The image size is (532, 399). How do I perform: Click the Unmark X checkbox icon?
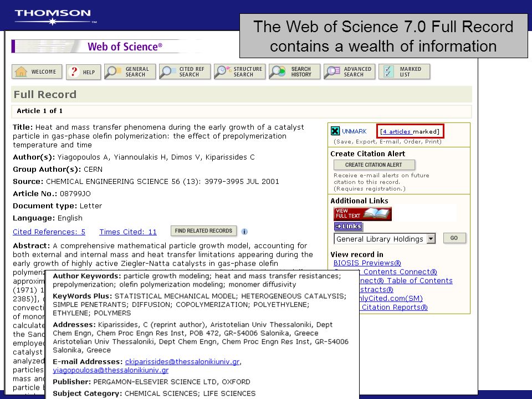335,131
